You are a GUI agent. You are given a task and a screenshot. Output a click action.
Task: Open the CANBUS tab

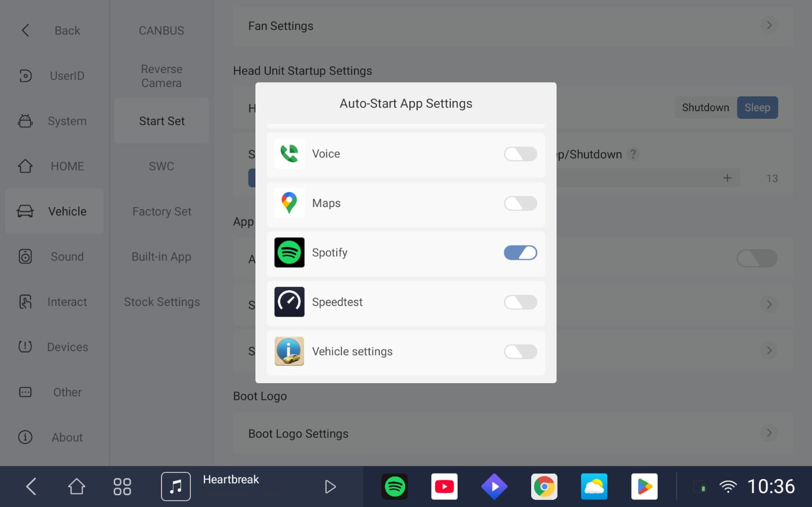coord(161,30)
